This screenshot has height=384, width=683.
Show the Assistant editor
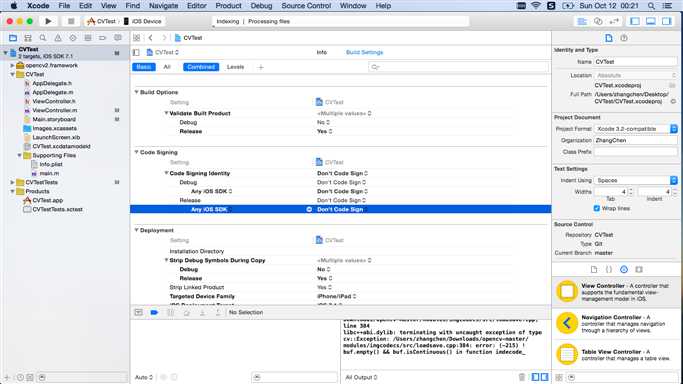coord(598,21)
